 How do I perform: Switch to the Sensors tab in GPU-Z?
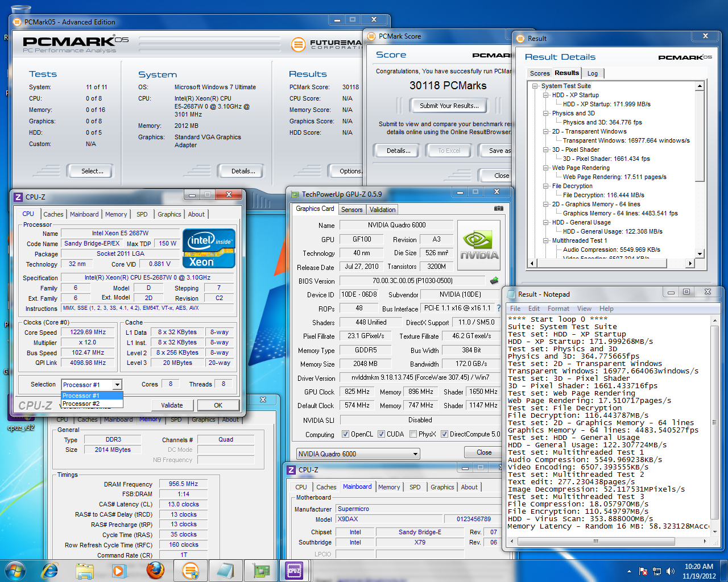click(x=351, y=210)
